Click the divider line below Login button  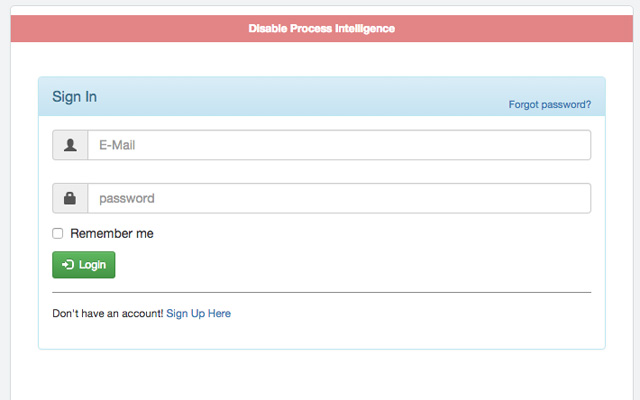[321, 292]
